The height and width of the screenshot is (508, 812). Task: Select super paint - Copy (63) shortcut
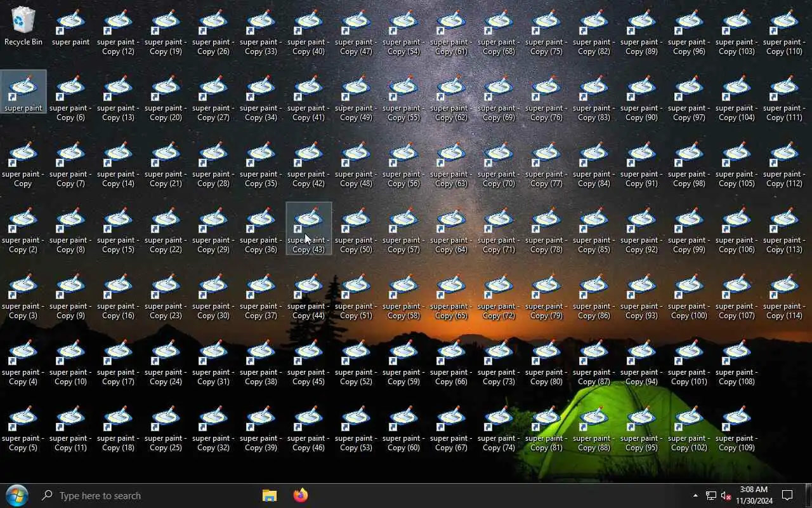(452, 164)
